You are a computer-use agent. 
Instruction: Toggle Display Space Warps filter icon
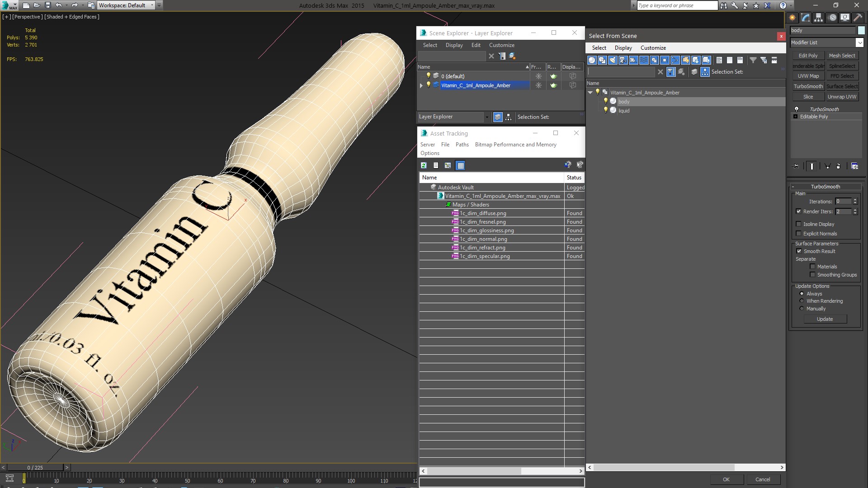[x=644, y=60]
